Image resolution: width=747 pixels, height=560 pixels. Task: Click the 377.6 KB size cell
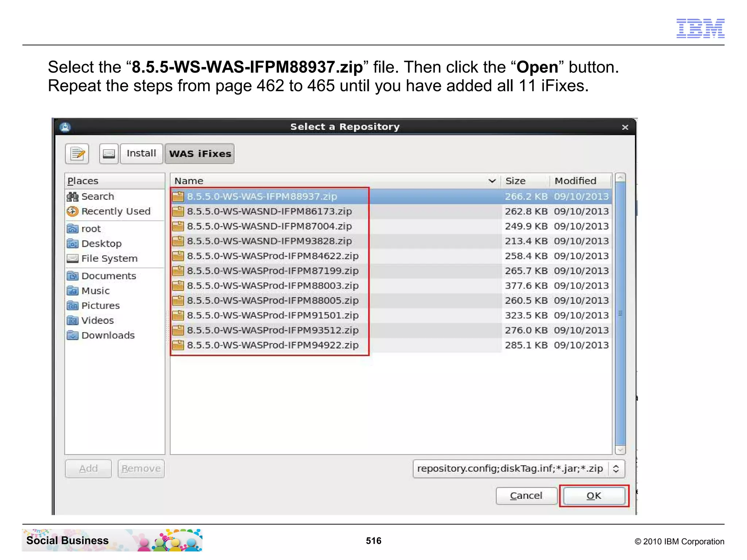(526, 286)
